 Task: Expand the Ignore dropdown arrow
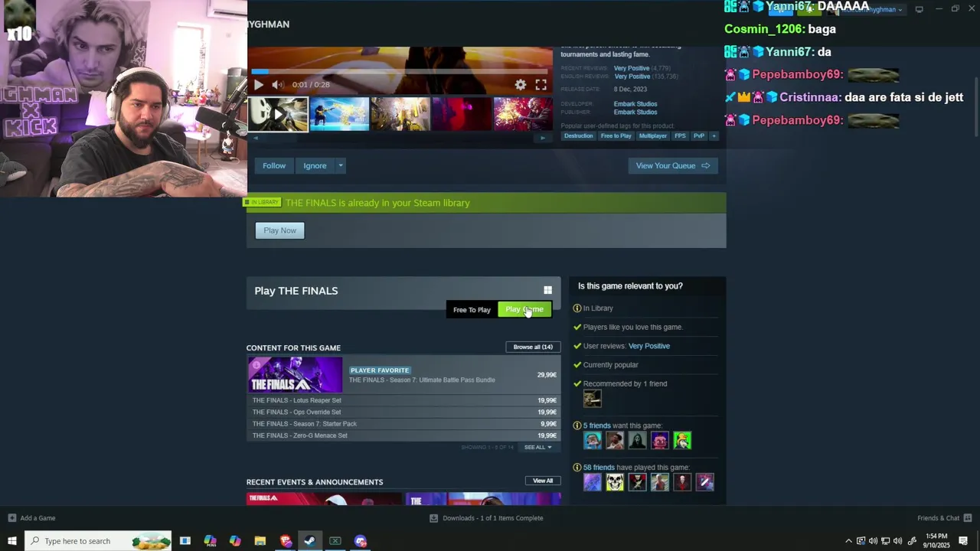(x=341, y=165)
